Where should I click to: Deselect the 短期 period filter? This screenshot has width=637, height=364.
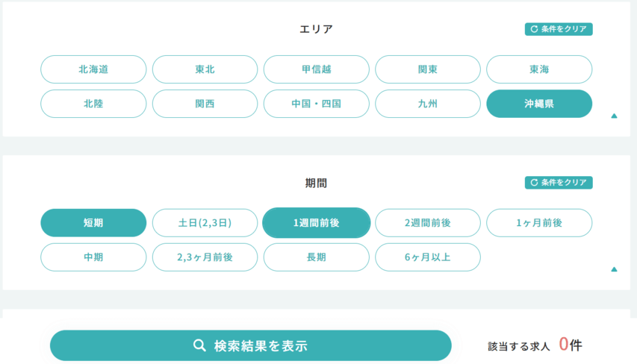[x=93, y=223]
